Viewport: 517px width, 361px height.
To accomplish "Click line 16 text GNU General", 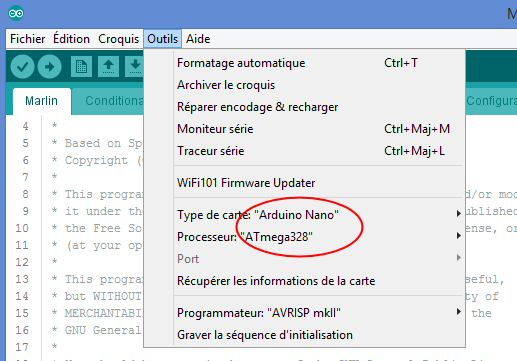I will (103, 330).
